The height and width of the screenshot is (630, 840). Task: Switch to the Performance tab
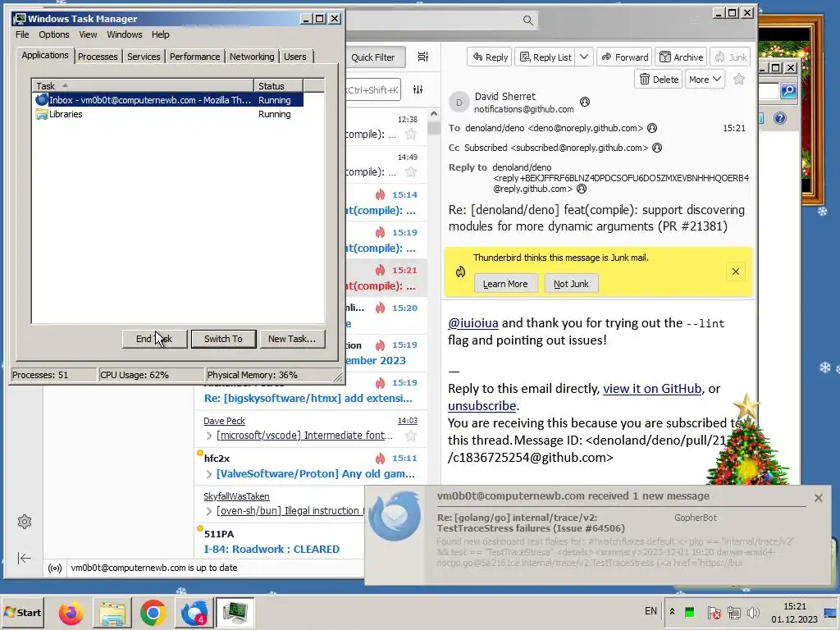pyautogui.click(x=194, y=57)
